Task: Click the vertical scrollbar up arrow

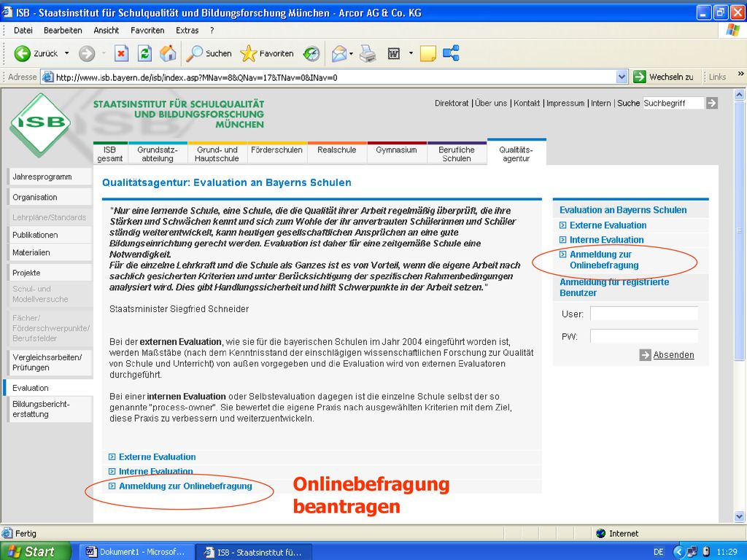Action: (740, 94)
